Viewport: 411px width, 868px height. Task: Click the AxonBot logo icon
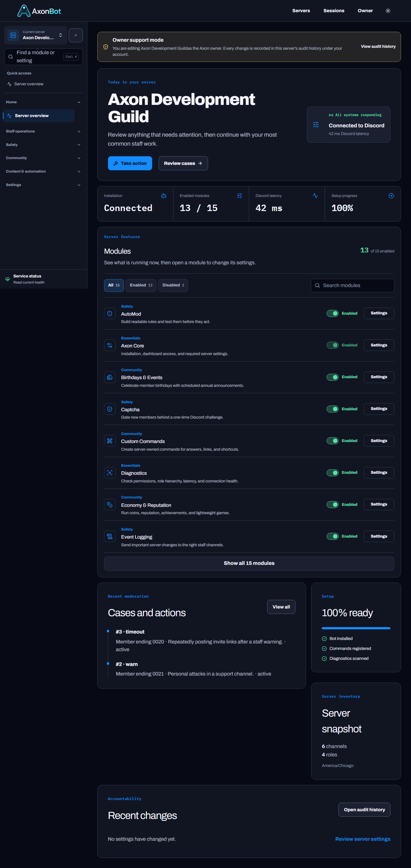click(24, 11)
